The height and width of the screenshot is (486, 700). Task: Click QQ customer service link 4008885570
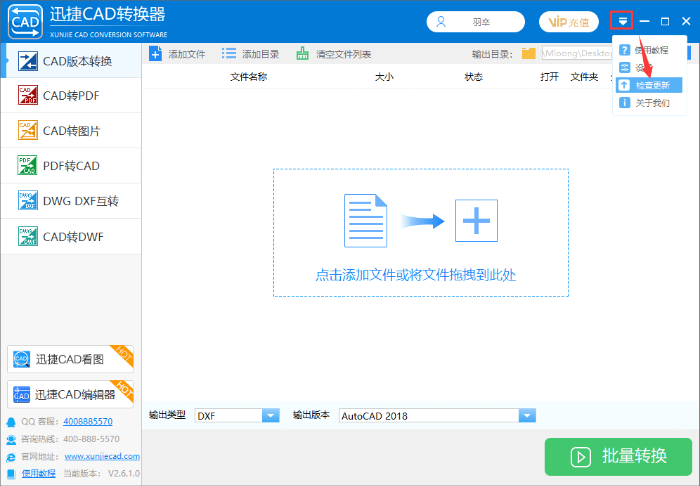88,421
